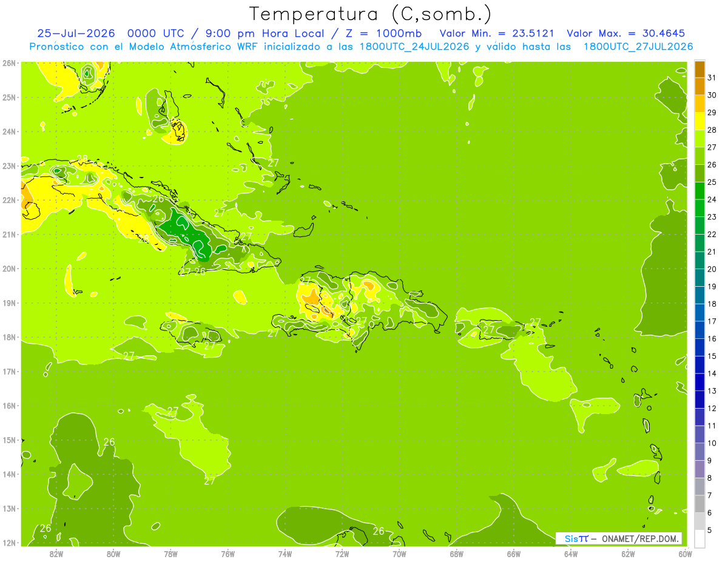The image size is (728, 562).
Task: Click the '24N' latitude axis label
Action: [x=9, y=132]
